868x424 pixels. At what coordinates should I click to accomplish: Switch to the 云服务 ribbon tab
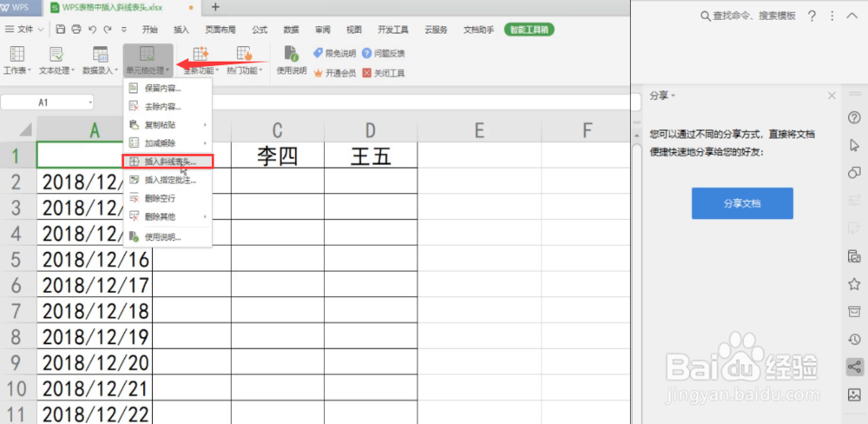pos(437,30)
